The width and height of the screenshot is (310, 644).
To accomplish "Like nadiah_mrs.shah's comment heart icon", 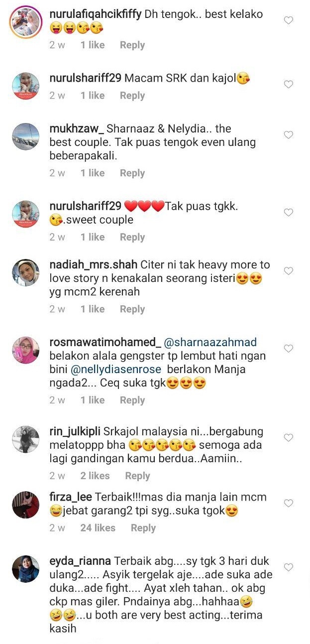I will point(288,271).
